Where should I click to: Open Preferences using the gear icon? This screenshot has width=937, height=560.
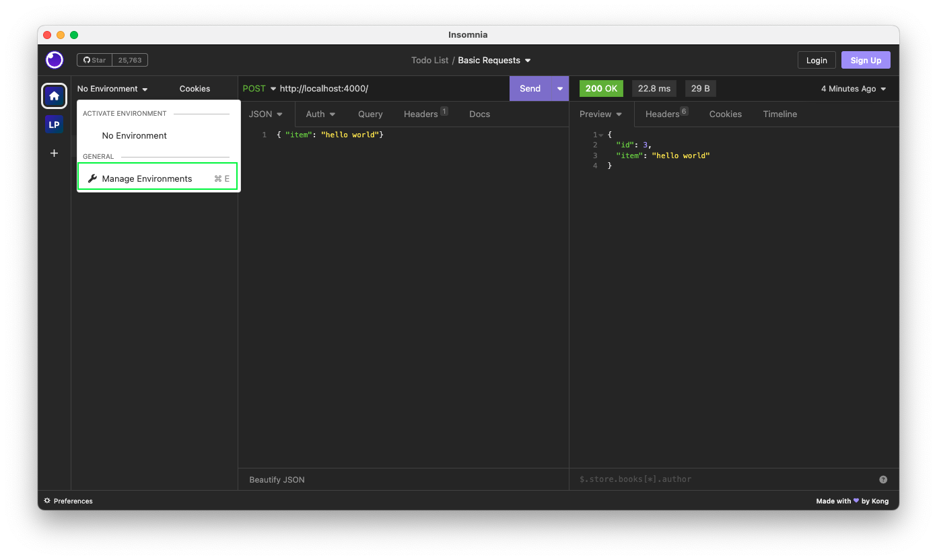(46, 501)
